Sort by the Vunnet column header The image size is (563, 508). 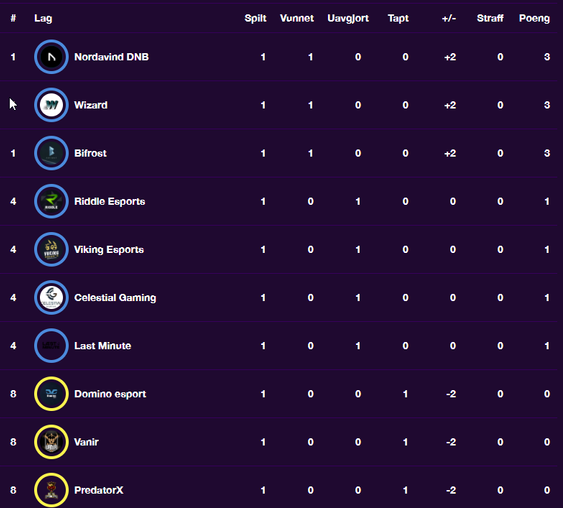297,18
